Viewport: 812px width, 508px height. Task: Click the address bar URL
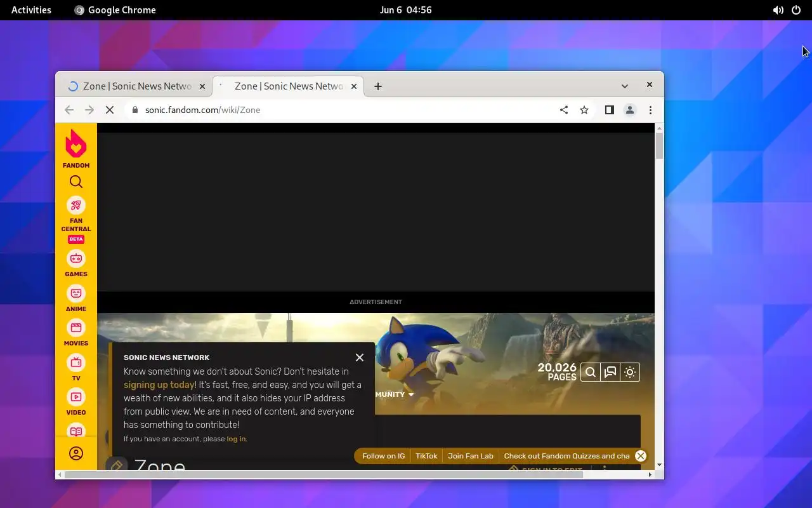203,110
